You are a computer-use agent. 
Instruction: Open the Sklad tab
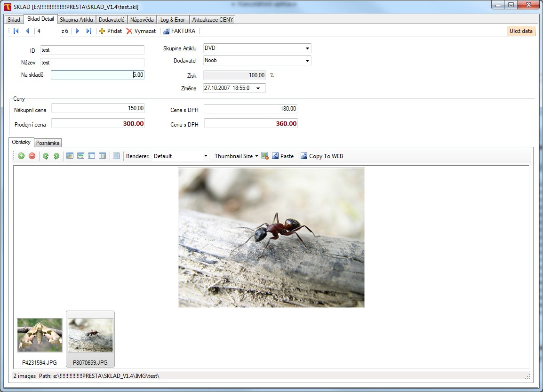(x=14, y=20)
